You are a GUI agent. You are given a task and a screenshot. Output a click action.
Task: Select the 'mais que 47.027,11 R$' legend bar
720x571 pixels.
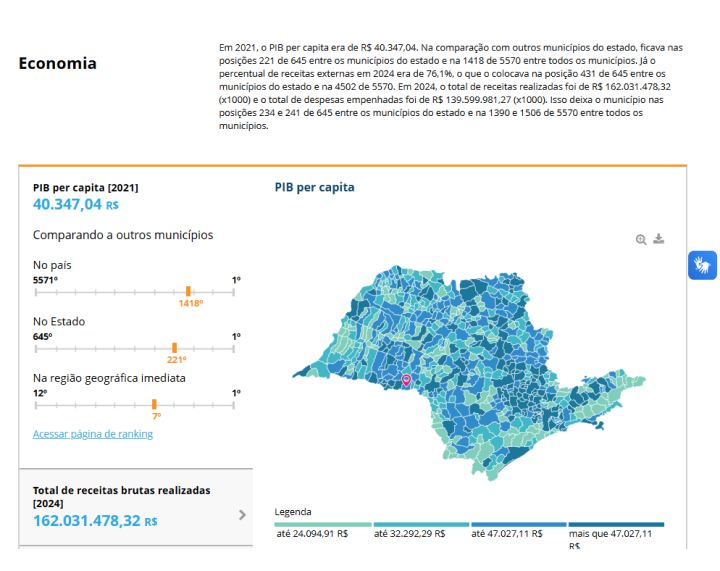(x=615, y=524)
